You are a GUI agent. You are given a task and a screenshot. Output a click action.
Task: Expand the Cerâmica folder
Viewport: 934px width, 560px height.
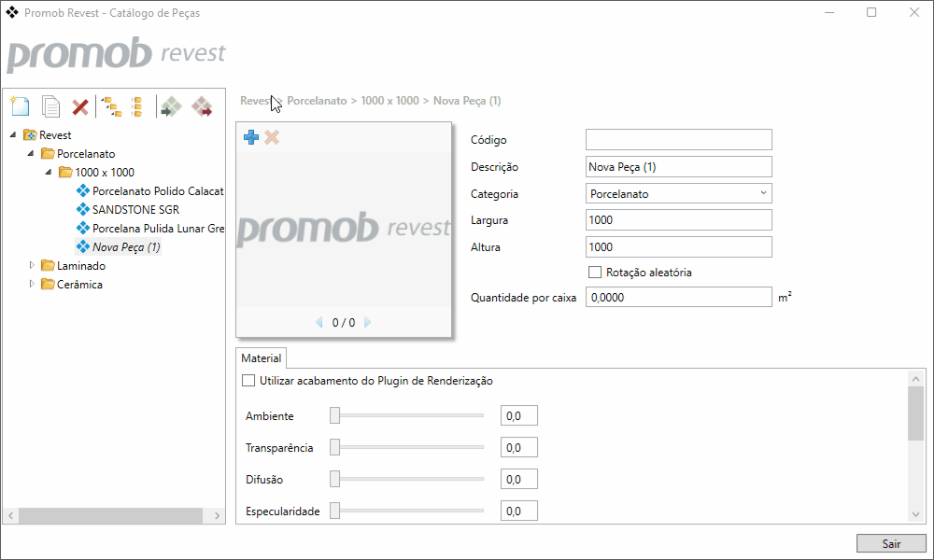[32, 284]
